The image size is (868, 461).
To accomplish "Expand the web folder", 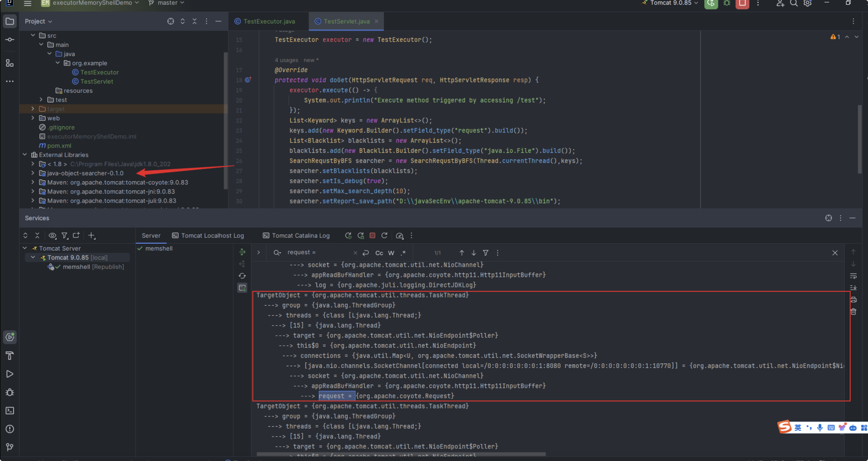I will tap(33, 118).
